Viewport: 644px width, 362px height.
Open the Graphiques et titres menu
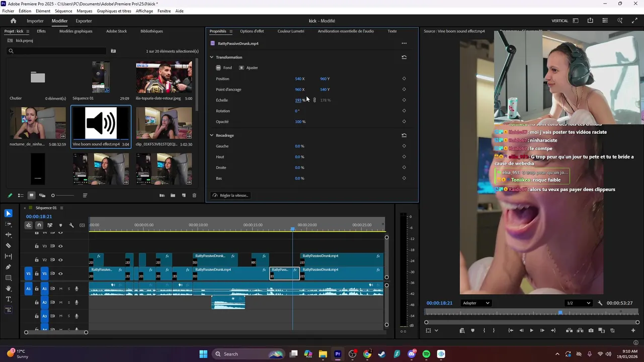[114, 11]
